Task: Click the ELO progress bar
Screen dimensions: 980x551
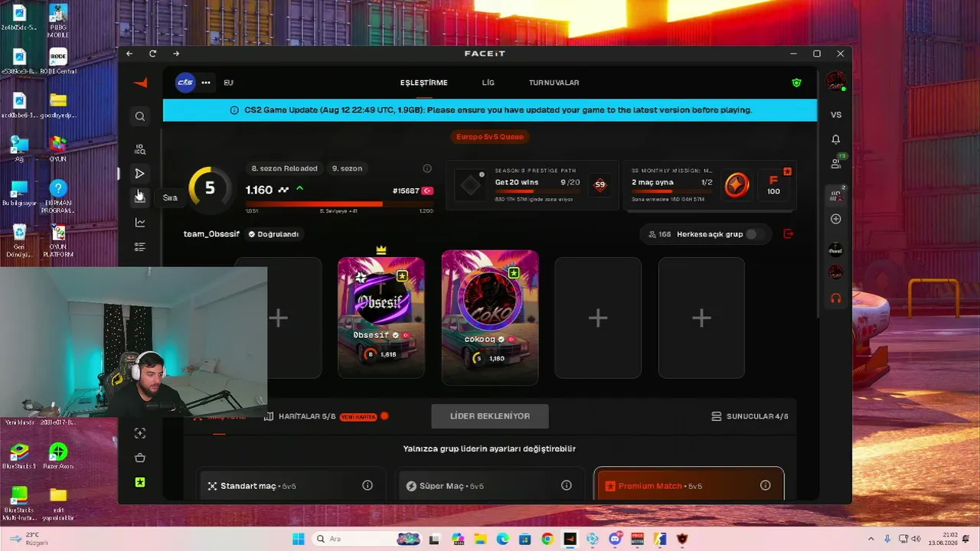Action: (339, 204)
